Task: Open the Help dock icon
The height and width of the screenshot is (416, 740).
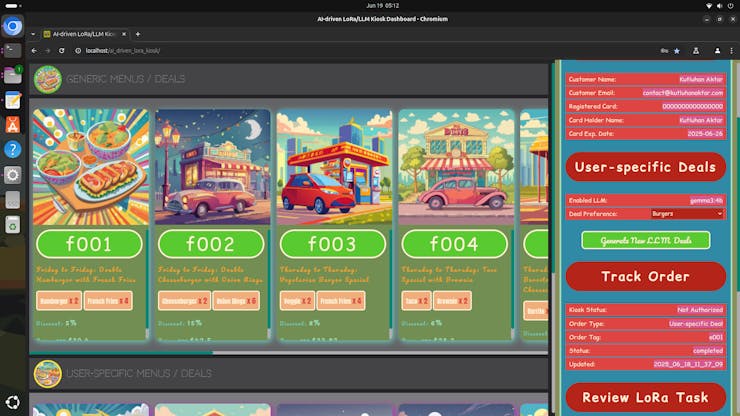Action: (13, 150)
